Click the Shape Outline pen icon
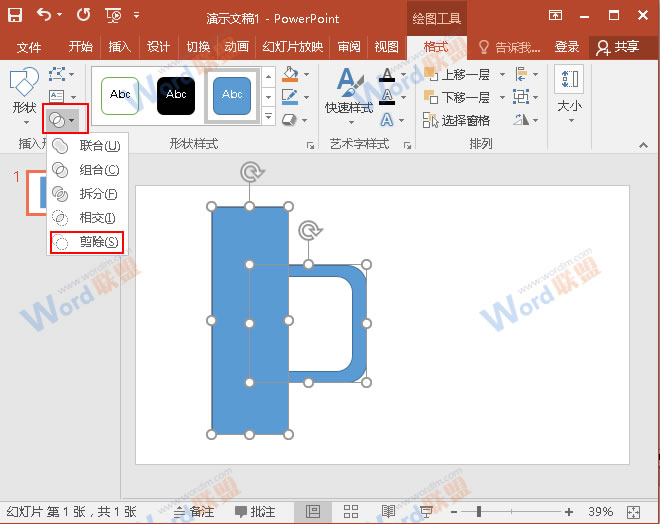 [289, 97]
